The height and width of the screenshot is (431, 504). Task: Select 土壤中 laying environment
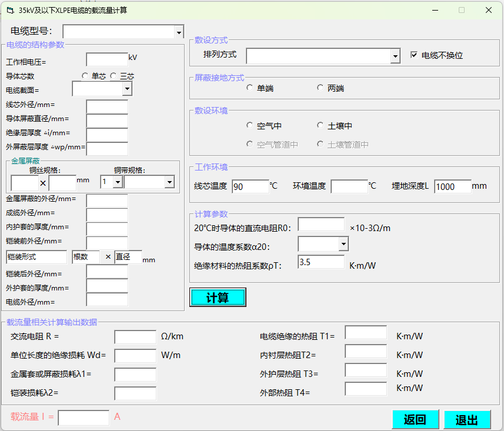pyautogui.click(x=320, y=125)
